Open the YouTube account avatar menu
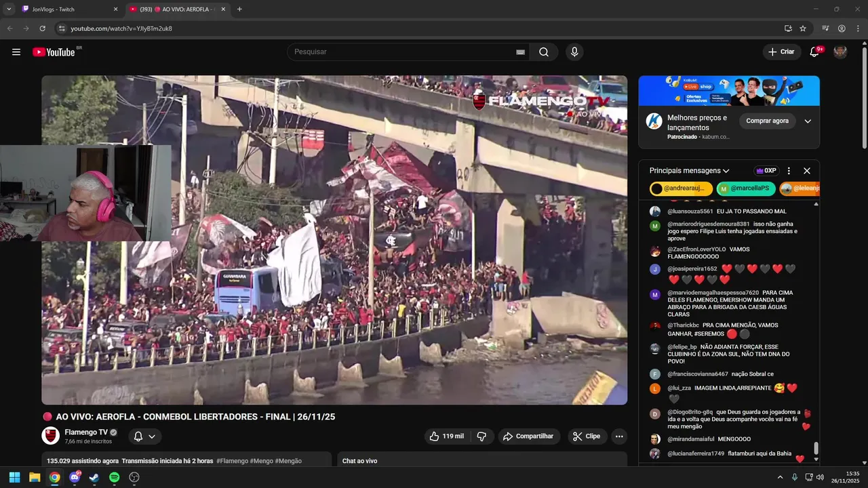The image size is (868, 488). click(840, 52)
